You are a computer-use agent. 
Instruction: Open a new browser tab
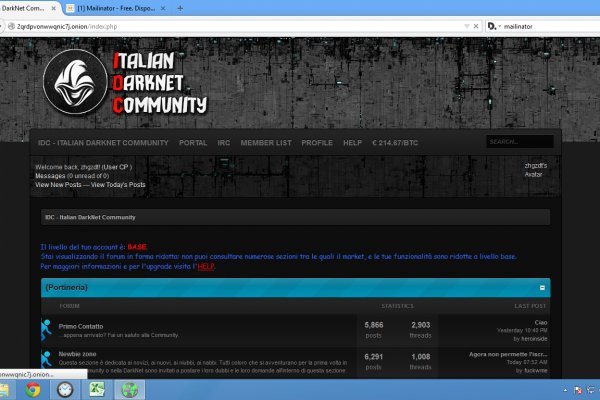pos(180,7)
